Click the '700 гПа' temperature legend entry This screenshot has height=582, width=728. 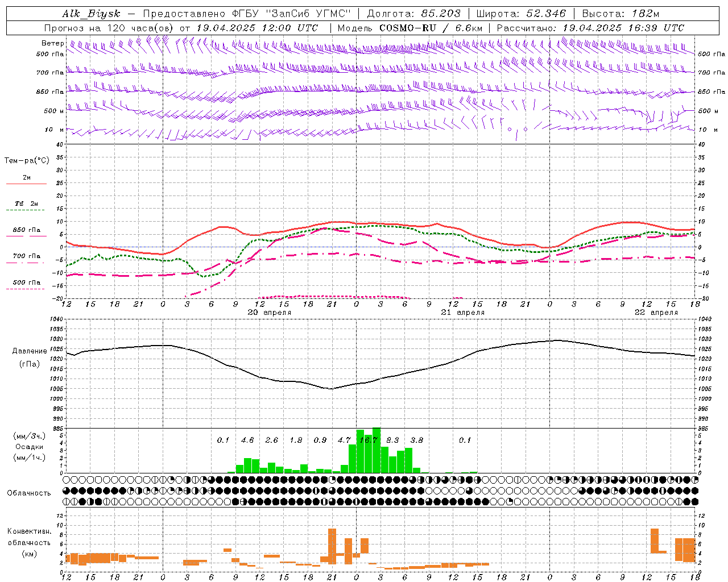(x=27, y=256)
